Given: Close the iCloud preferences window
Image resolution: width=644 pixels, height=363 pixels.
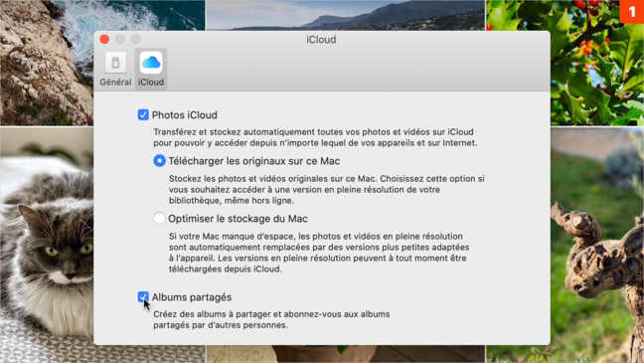Looking at the screenshot, I should pos(104,40).
